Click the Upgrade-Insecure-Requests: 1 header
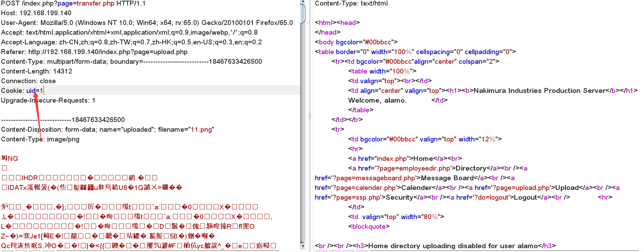The image size is (644, 252). (x=48, y=101)
